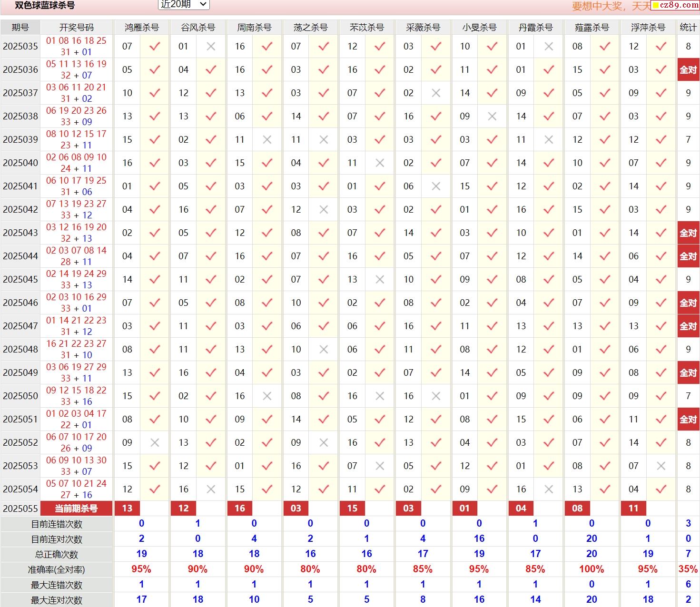Viewport: 700px width, 607px height.
Task: Click 采薇 cross mark in row 2025037
Action: 436,93
